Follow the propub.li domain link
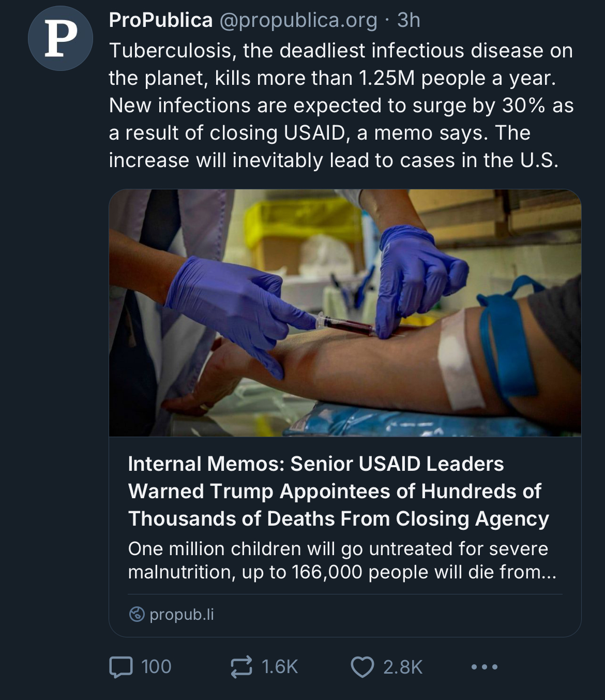 182,614
